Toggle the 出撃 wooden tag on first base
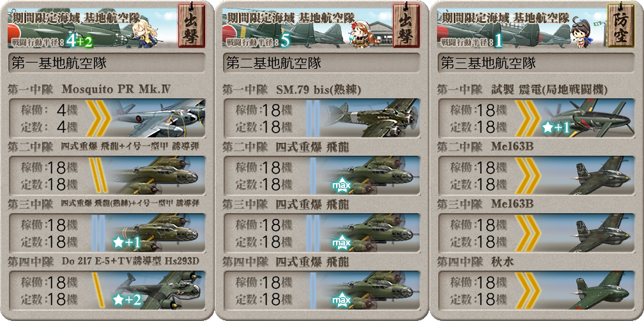 click(x=191, y=26)
